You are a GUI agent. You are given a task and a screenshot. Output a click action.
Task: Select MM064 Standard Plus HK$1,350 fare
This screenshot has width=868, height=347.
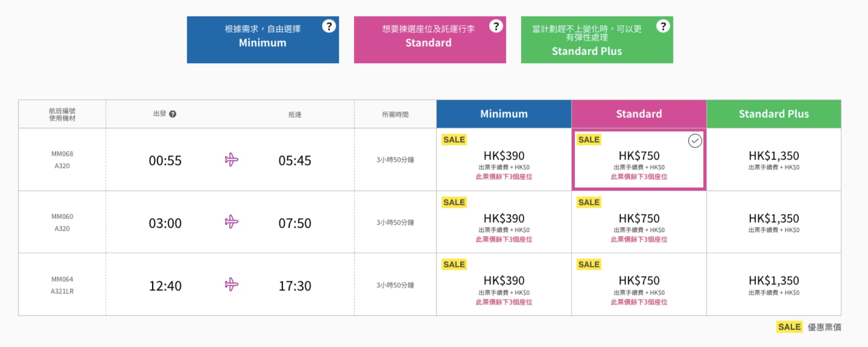[x=774, y=285]
